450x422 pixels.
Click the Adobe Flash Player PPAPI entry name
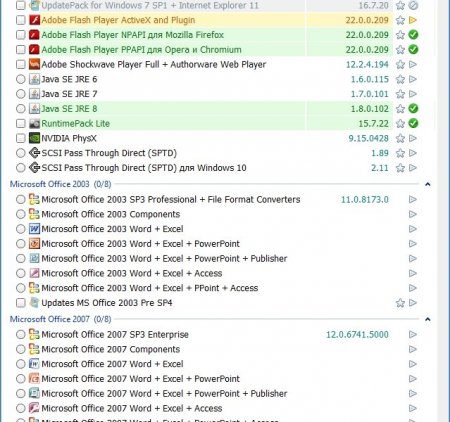141,50
